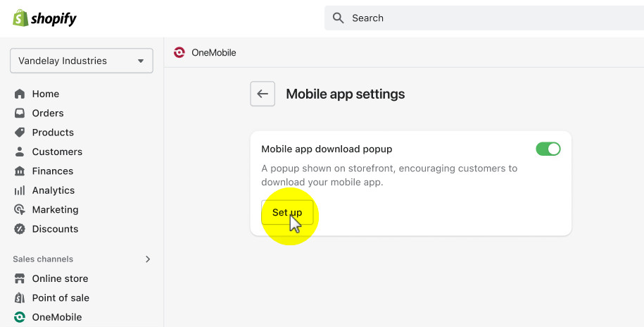Select the Products tag icon
The width and height of the screenshot is (644, 327).
[x=20, y=132]
